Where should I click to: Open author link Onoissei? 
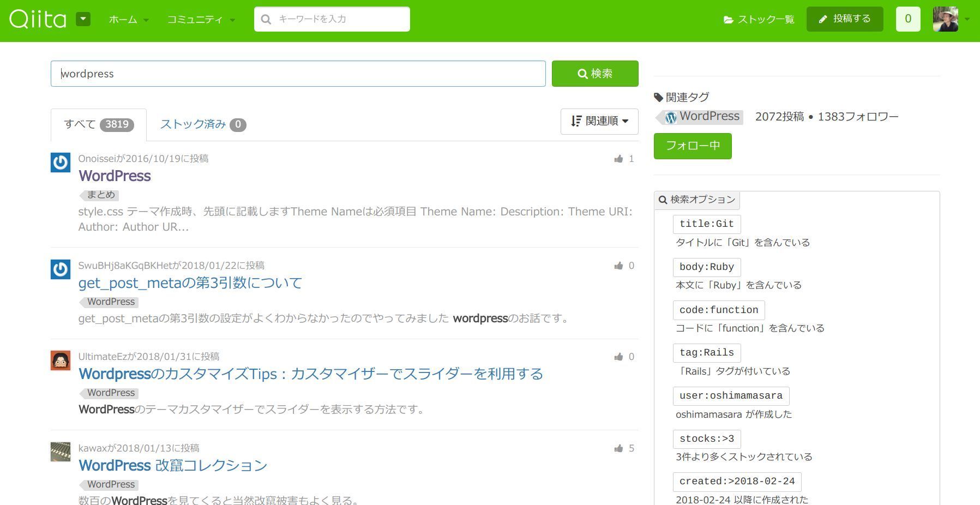pyautogui.click(x=97, y=159)
